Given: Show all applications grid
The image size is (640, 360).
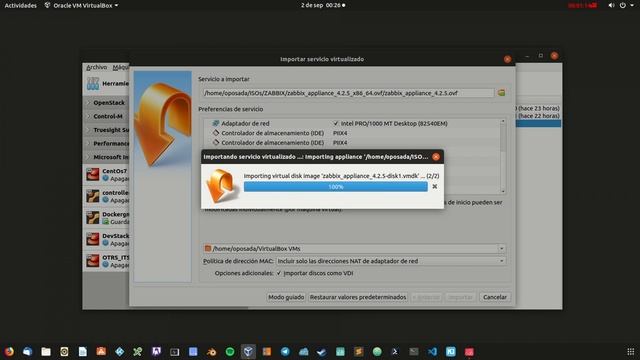Looking at the screenshot, I should tap(631, 351).
